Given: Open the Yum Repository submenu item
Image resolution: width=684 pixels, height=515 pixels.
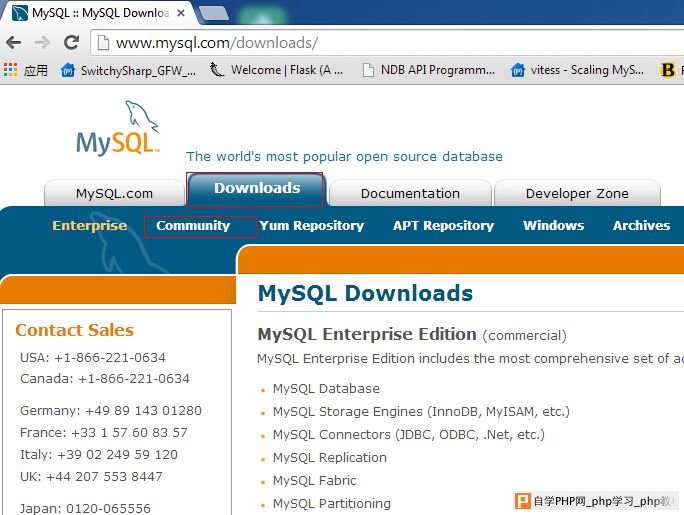Looking at the screenshot, I should [311, 225].
